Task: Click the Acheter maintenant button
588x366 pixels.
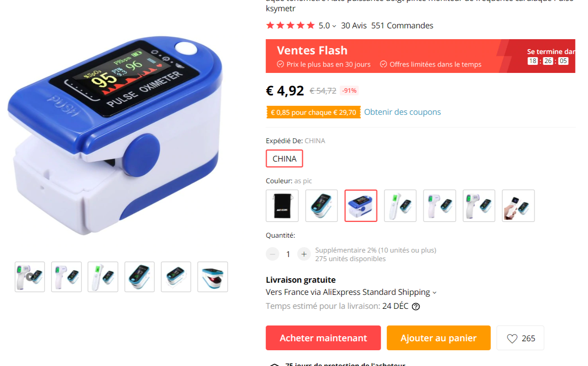Action: tap(323, 338)
